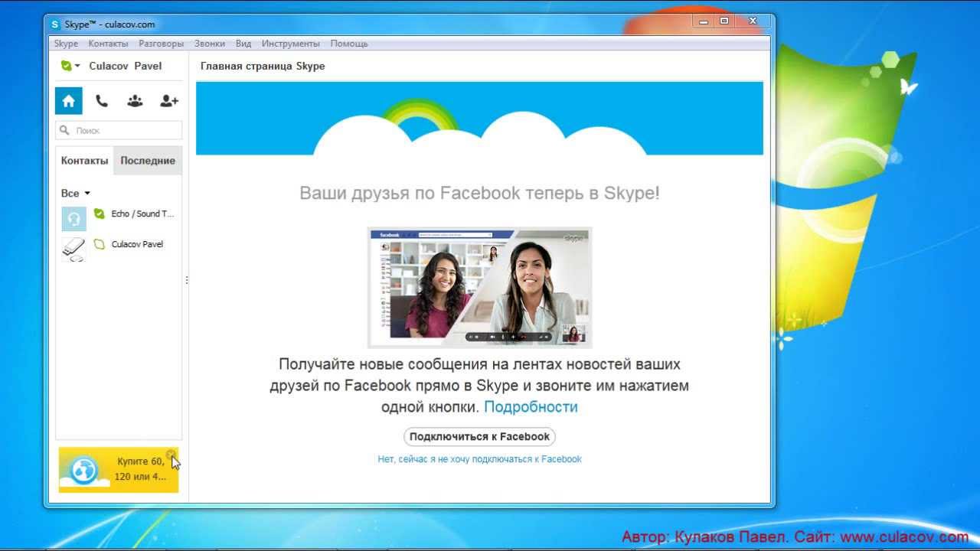Select the Echo / Sound Test contact
This screenshot has width=980, height=551.
pyautogui.click(x=119, y=218)
